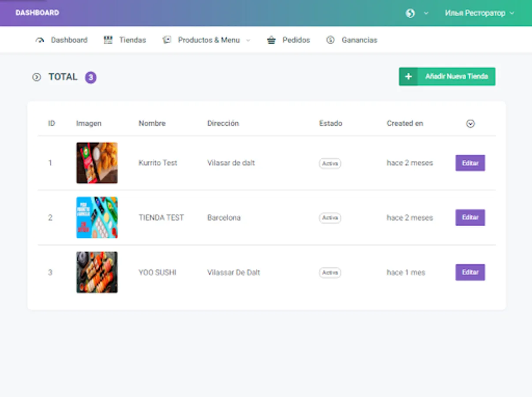
Task: Click the Dashboard gauge icon
Action: tap(40, 40)
